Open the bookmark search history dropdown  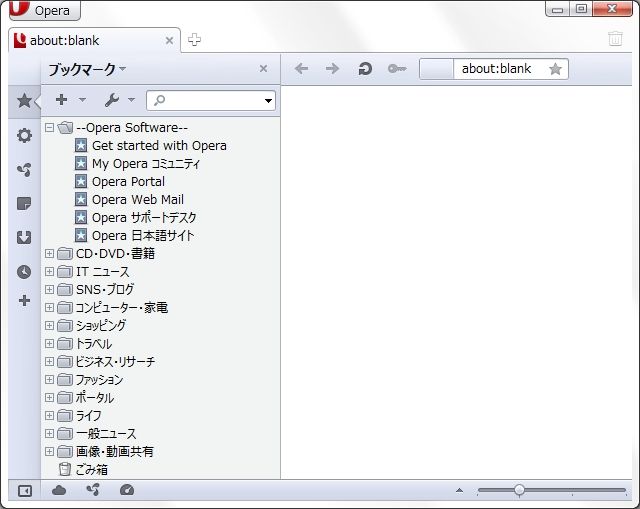tap(268, 100)
